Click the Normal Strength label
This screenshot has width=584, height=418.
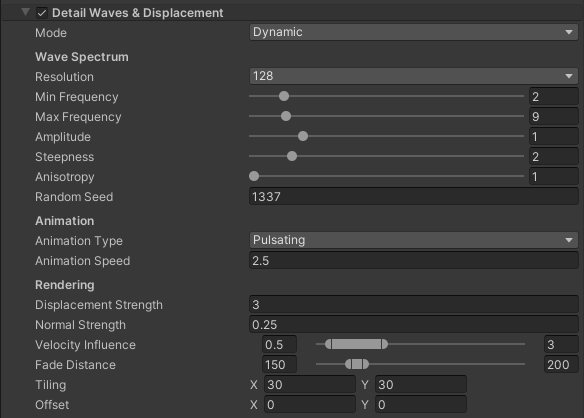[x=80, y=325]
